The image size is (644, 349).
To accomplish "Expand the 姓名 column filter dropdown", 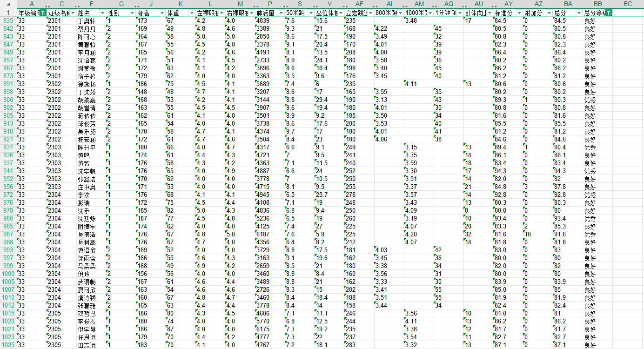I will [102, 13].
